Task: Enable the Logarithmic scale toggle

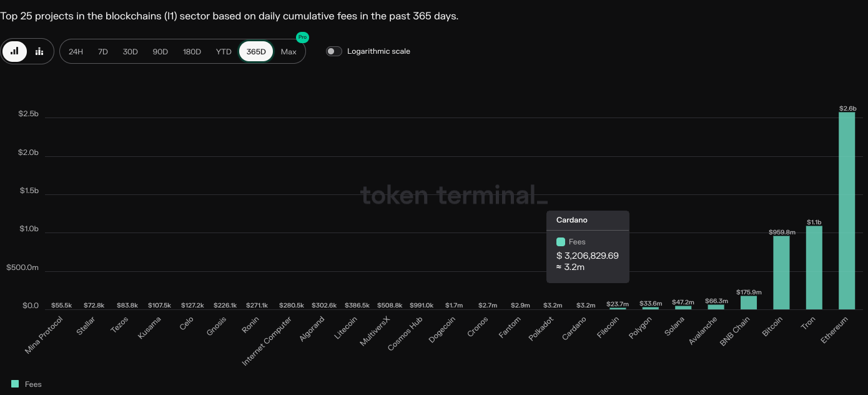Action: [333, 51]
